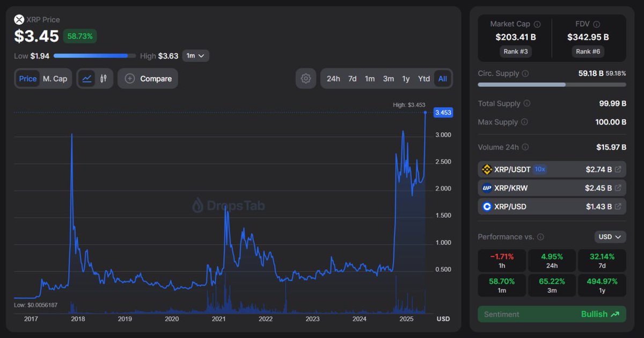The height and width of the screenshot is (338, 644).
Task: Click the 3.453 current price label
Action: point(443,112)
